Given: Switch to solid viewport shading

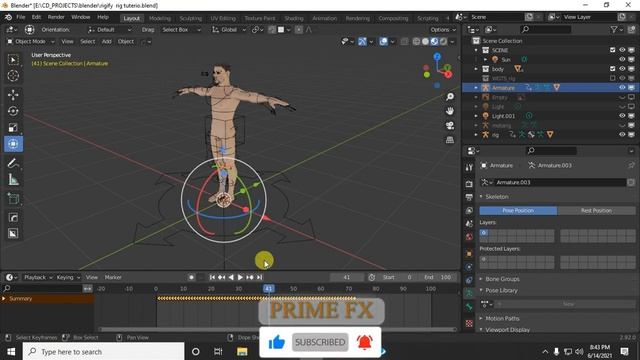Looking at the screenshot, I should click(x=425, y=41).
